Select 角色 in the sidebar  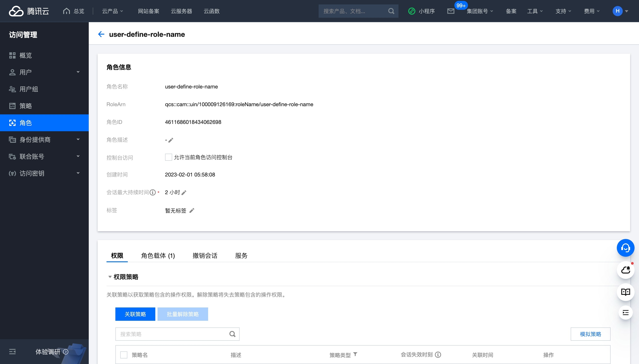44,123
